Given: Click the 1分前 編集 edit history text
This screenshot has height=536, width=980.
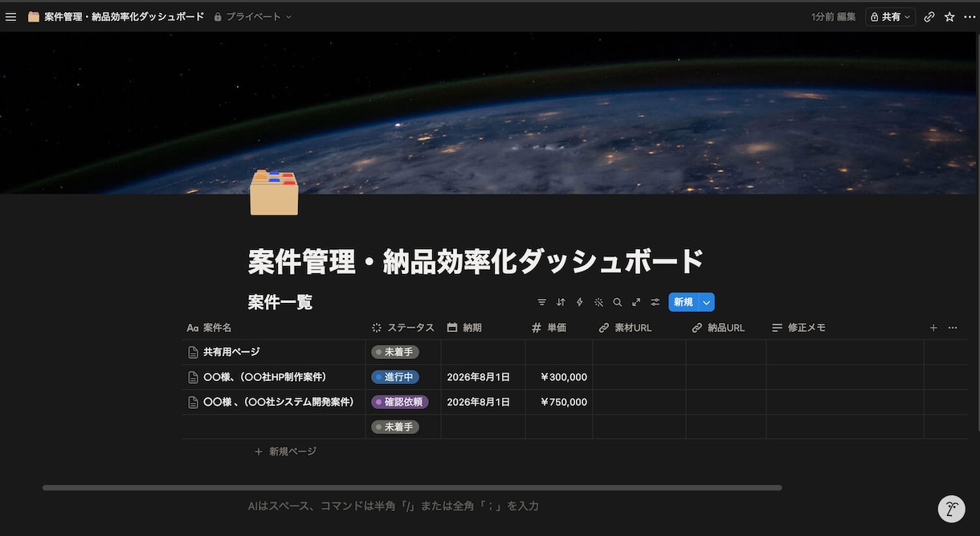Looking at the screenshot, I should point(834,16).
